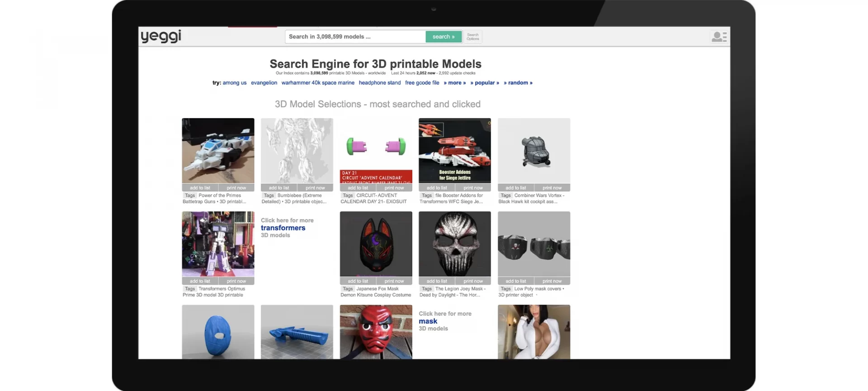The height and width of the screenshot is (391, 868).
Task: Click 'print now' for Circuit Advent Calendar
Action: pos(394,188)
